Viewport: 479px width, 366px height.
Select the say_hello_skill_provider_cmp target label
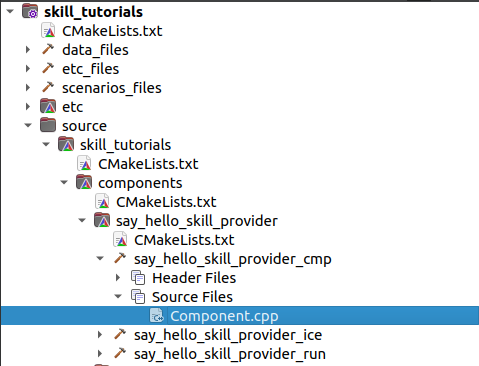coord(233,259)
